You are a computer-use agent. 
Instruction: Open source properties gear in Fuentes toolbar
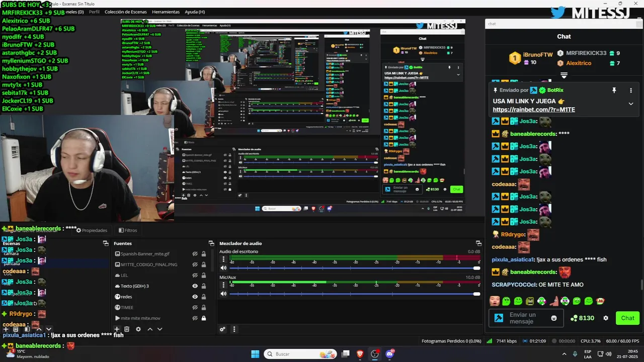[138, 329]
